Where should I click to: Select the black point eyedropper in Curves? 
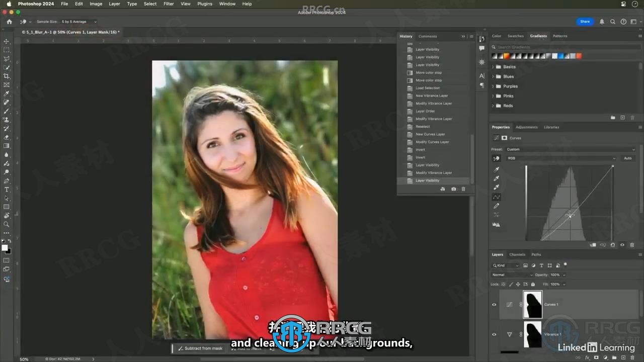point(497,169)
